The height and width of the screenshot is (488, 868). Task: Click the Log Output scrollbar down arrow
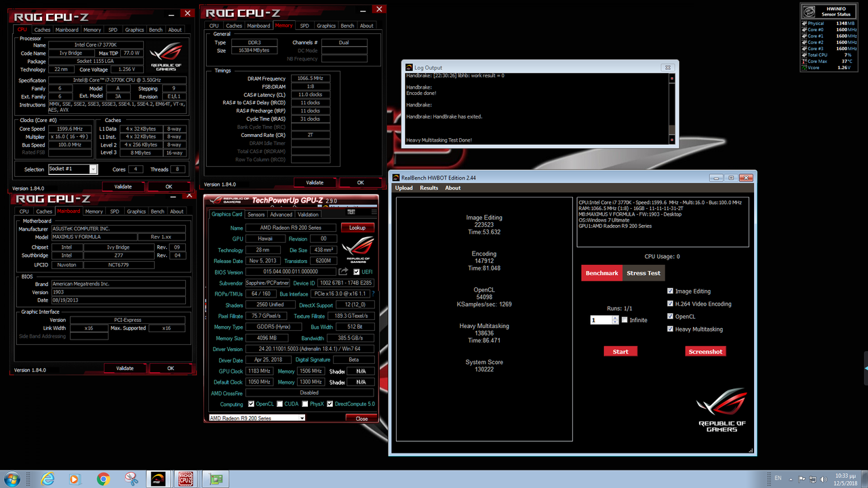click(671, 139)
